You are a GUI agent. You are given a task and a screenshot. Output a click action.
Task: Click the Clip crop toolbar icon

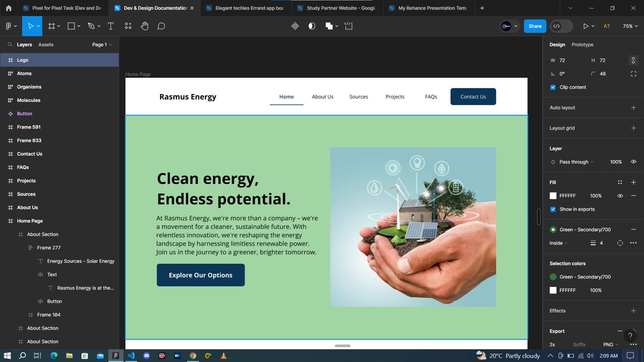coord(348,26)
